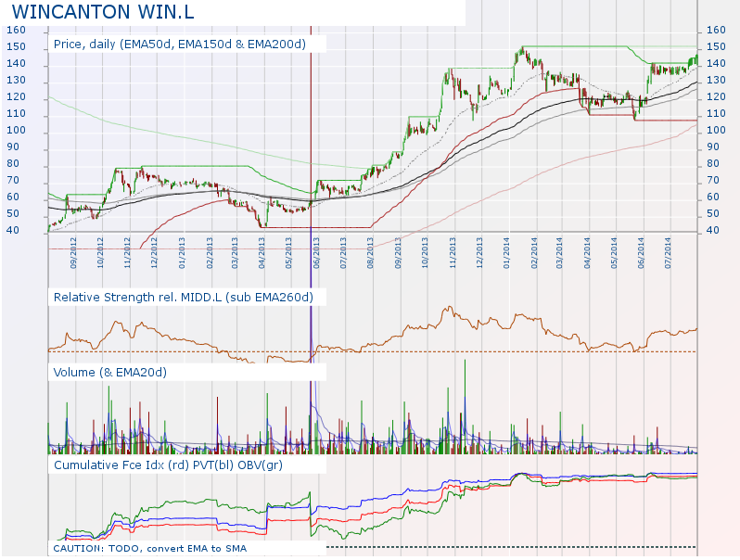Click the 11/2012 date axis label
Screen dimensions: 740x560
[x=127, y=253]
